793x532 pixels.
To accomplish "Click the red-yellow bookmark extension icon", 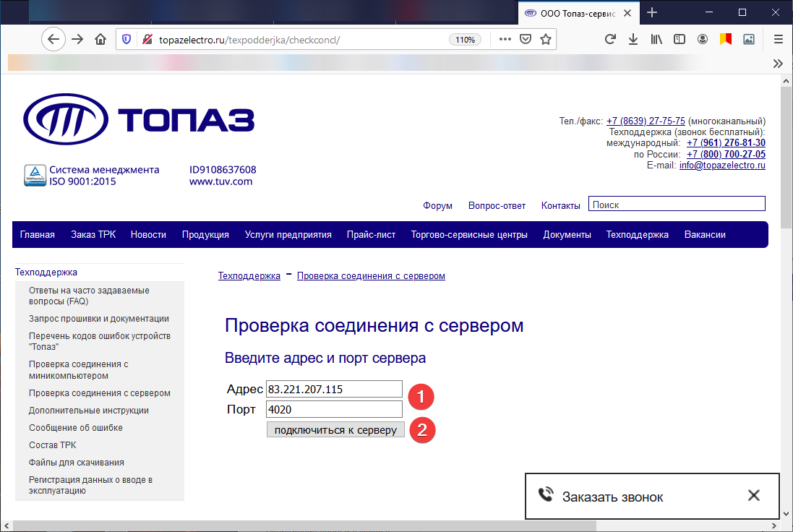I will (x=726, y=40).
